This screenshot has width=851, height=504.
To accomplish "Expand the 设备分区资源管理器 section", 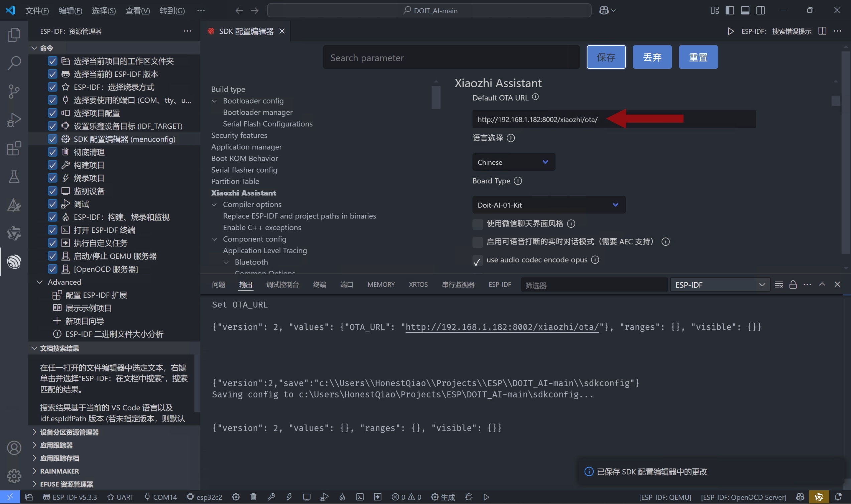I will (69, 432).
